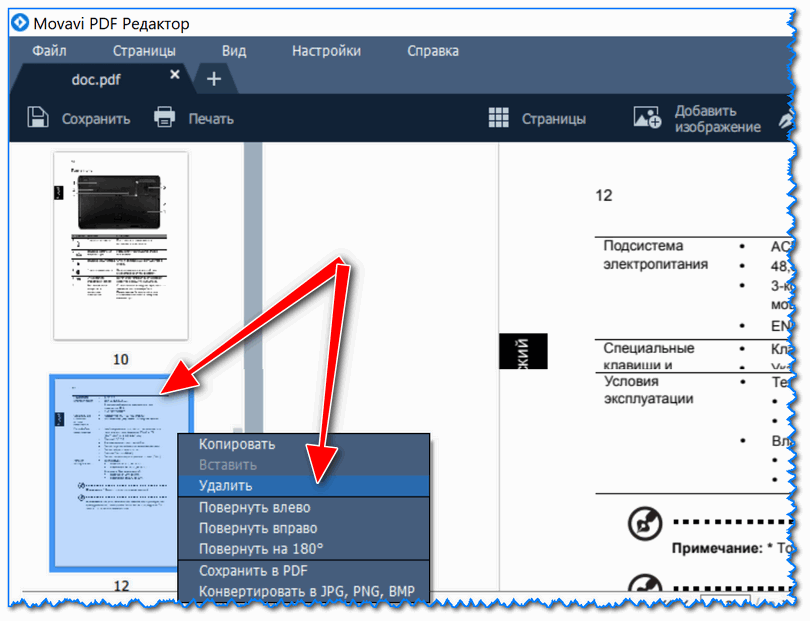Choose Удалить in context menu

click(226, 485)
